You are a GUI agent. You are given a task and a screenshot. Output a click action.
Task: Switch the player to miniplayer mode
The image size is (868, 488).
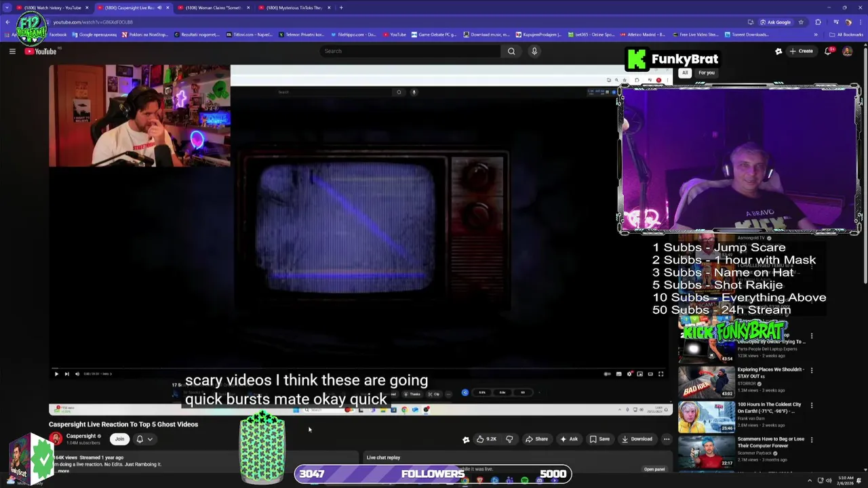(x=639, y=373)
